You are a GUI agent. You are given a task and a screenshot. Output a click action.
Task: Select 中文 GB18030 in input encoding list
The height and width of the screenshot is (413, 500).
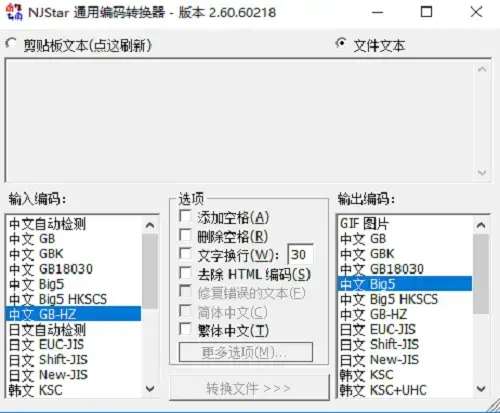click(x=74, y=269)
